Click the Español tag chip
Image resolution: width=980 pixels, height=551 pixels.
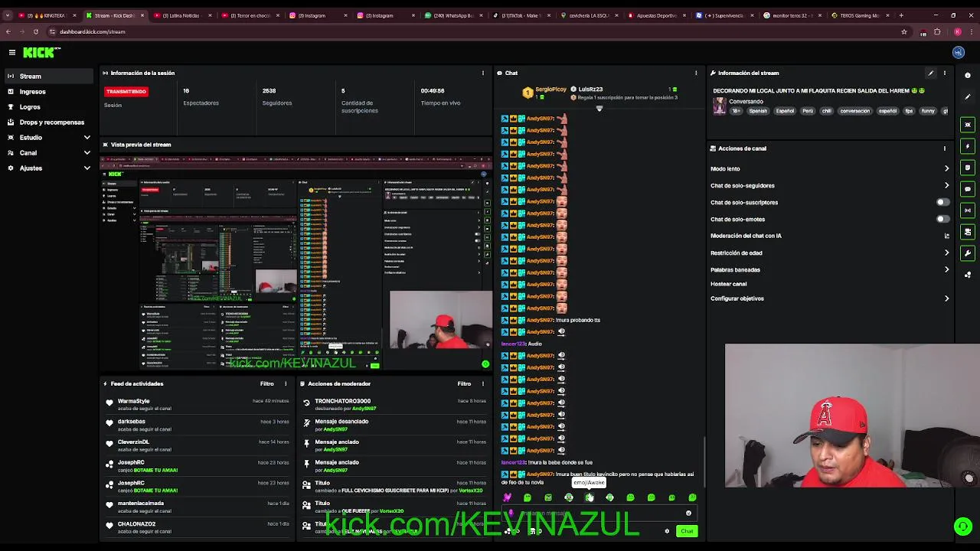[x=785, y=111]
